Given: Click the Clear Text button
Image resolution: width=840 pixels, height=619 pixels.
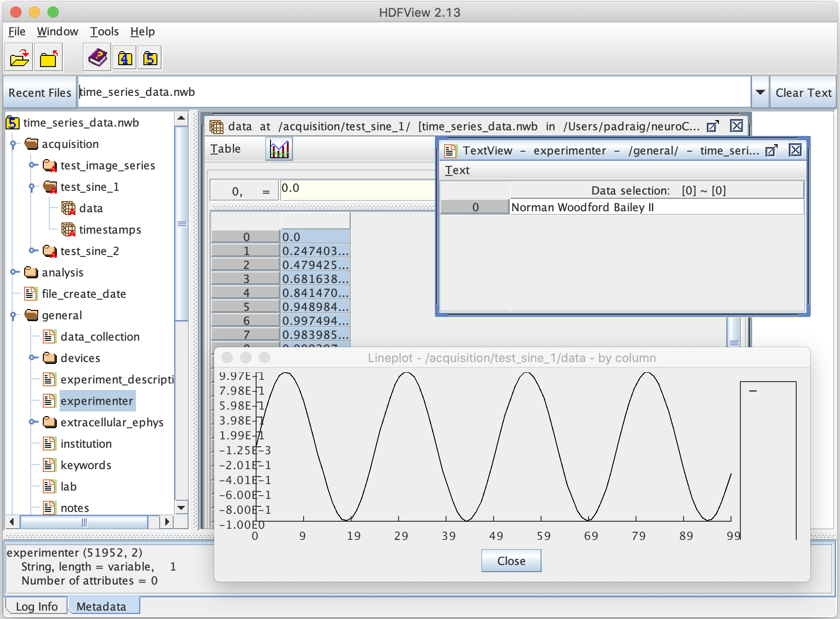Looking at the screenshot, I should 803,93.
